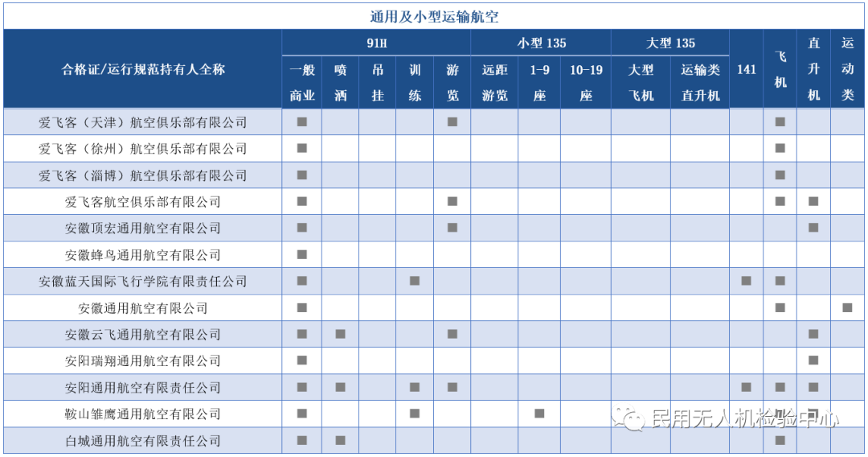
Task: Click the 大型飞机 column header
Action: click(641, 83)
